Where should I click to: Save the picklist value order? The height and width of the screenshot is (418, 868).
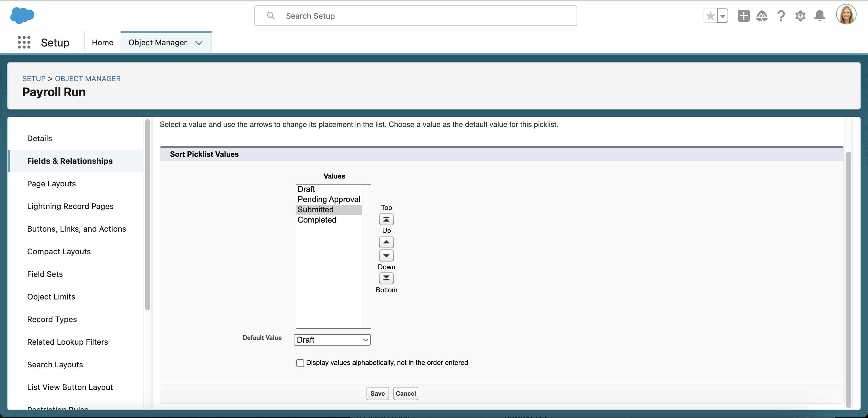coord(377,393)
